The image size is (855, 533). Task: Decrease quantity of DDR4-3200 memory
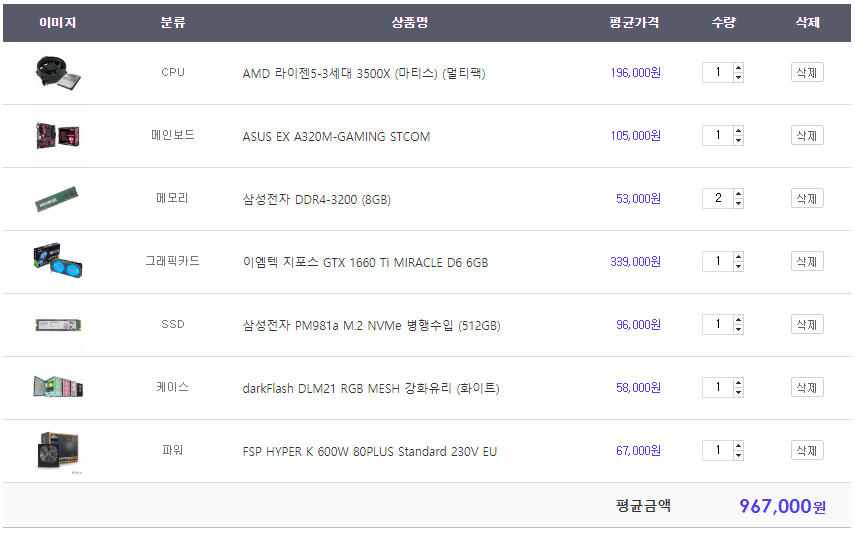coord(738,203)
